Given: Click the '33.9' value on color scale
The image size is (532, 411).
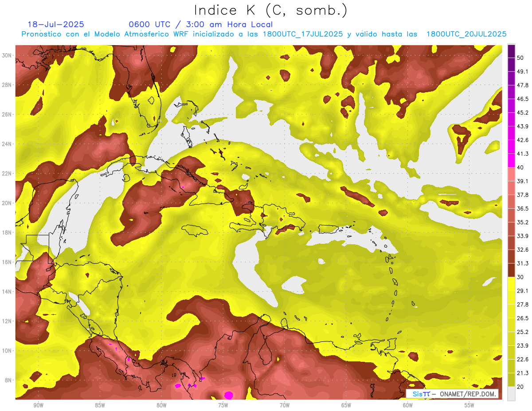Looking at the screenshot, I should pyautogui.click(x=523, y=236).
